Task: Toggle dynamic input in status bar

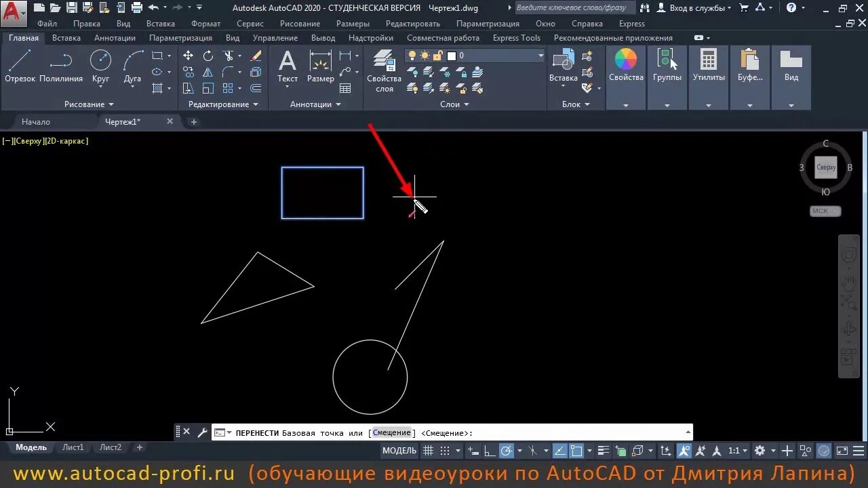Action: tap(474, 451)
